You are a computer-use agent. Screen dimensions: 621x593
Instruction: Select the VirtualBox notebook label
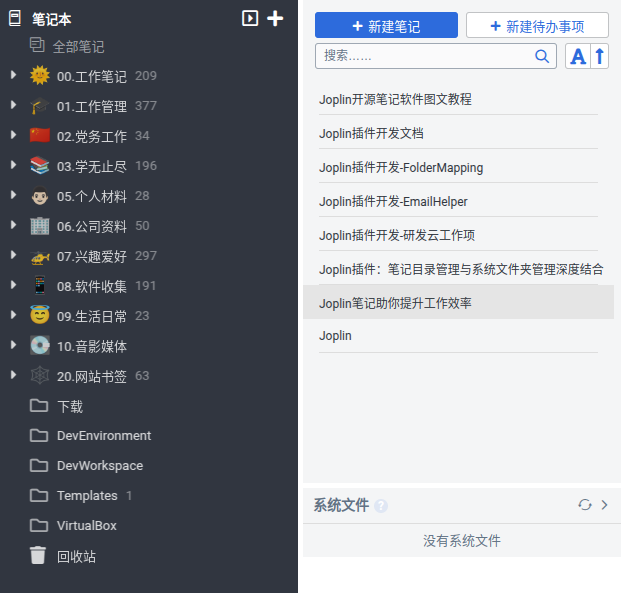pos(87,526)
